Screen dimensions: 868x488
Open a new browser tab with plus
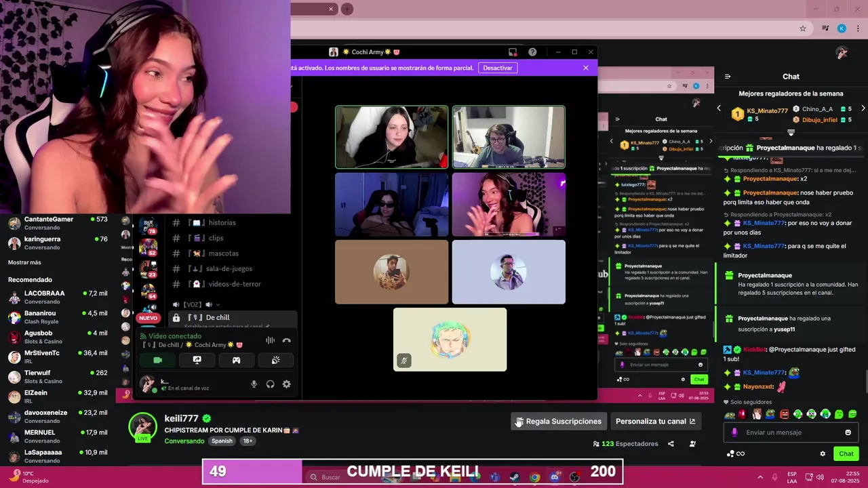point(347,9)
